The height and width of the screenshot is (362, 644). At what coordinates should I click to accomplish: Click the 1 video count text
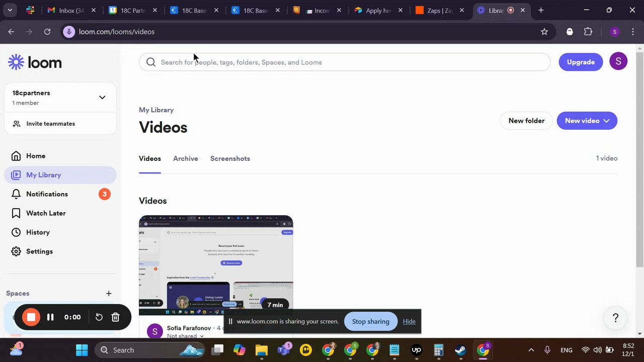pos(607,158)
